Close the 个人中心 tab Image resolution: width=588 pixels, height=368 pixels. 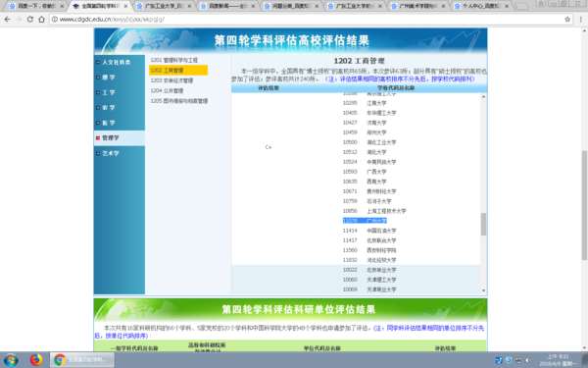click(507, 6)
